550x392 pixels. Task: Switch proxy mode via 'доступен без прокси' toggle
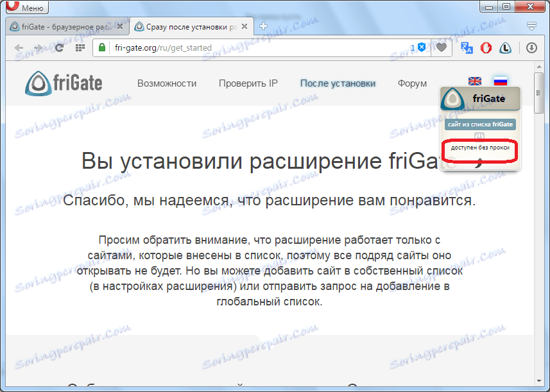(x=480, y=149)
